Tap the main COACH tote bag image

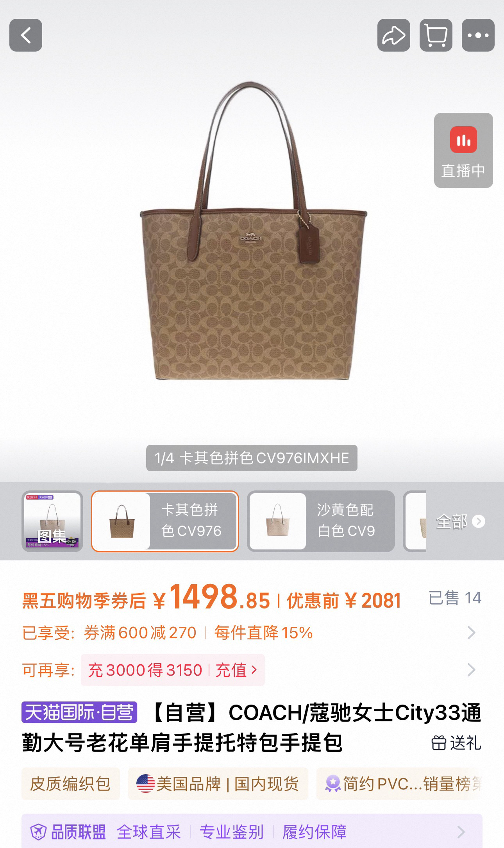[x=253, y=231]
